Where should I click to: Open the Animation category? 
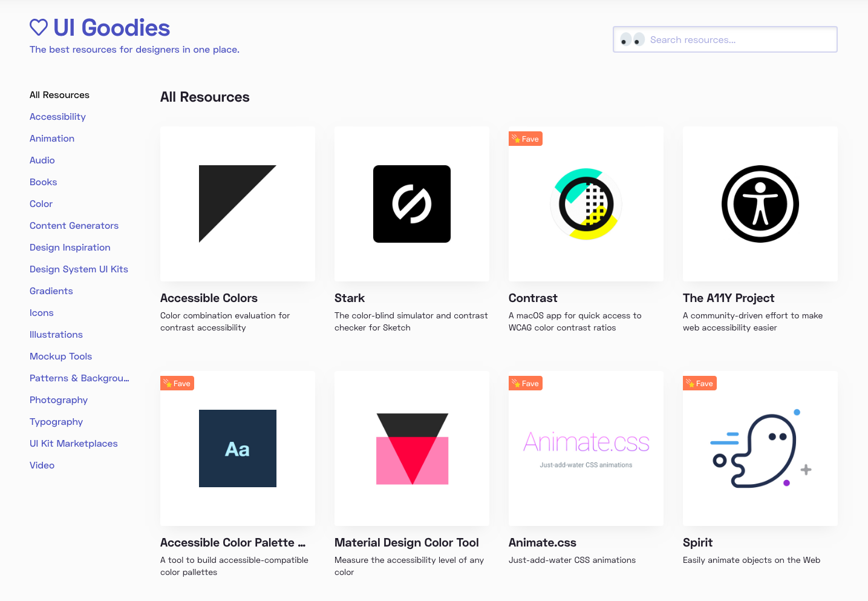click(x=52, y=139)
